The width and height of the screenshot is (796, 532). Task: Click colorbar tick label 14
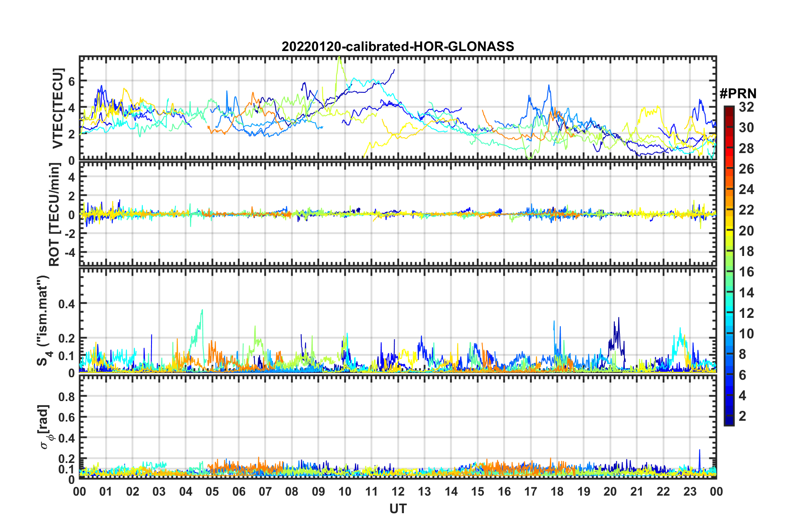click(x=746, y=292)
